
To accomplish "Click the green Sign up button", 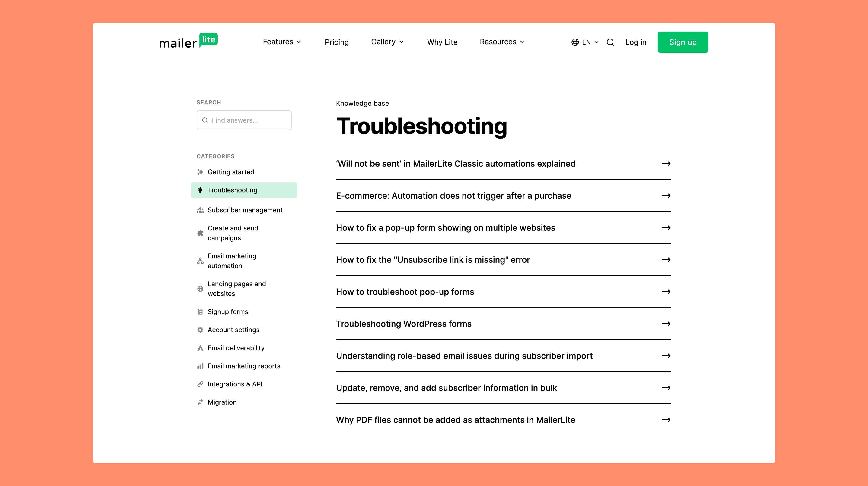I will pyautogui.click(x=683, y=42).
